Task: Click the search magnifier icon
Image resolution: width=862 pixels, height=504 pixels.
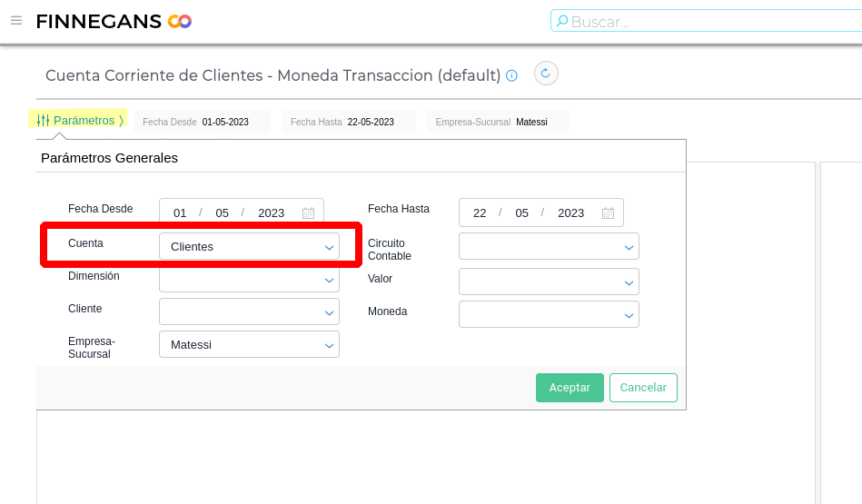Action: [x=562, y=21]
